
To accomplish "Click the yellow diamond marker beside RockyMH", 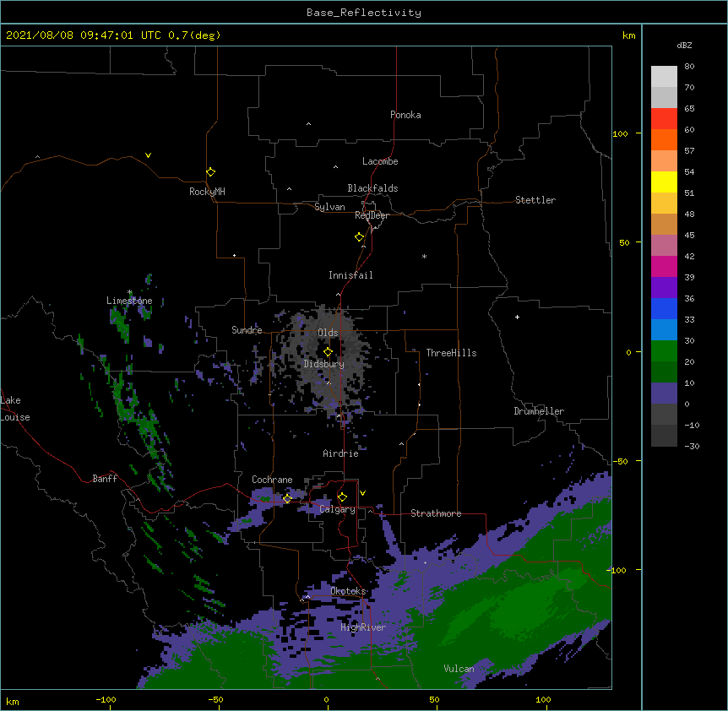I will (x=211, y=172).
